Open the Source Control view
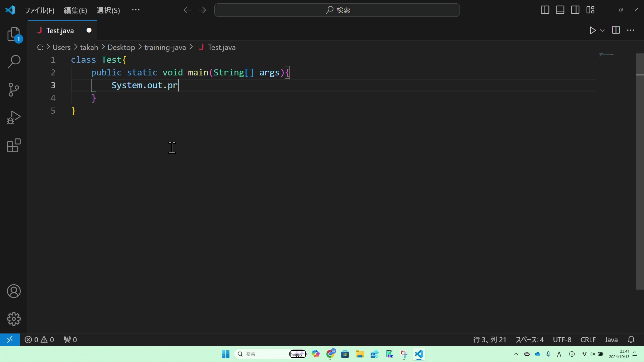The image size is (644, 362). pos(14,89)
